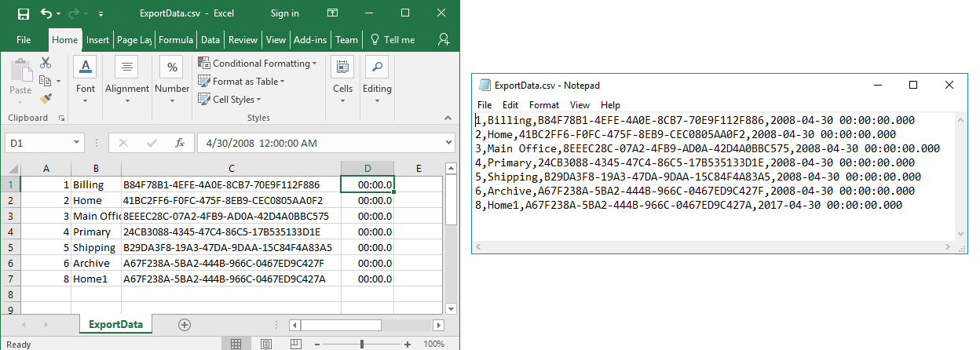Click the Tell me lightbulb search box
This screenshot has height=350, width=980.
[392, 40]
